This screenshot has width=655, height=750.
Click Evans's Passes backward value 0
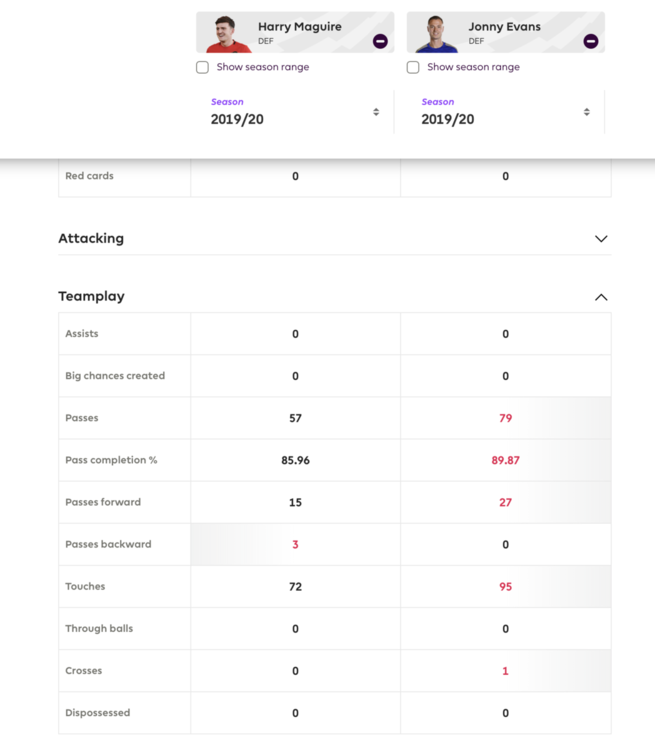[506, 544]
